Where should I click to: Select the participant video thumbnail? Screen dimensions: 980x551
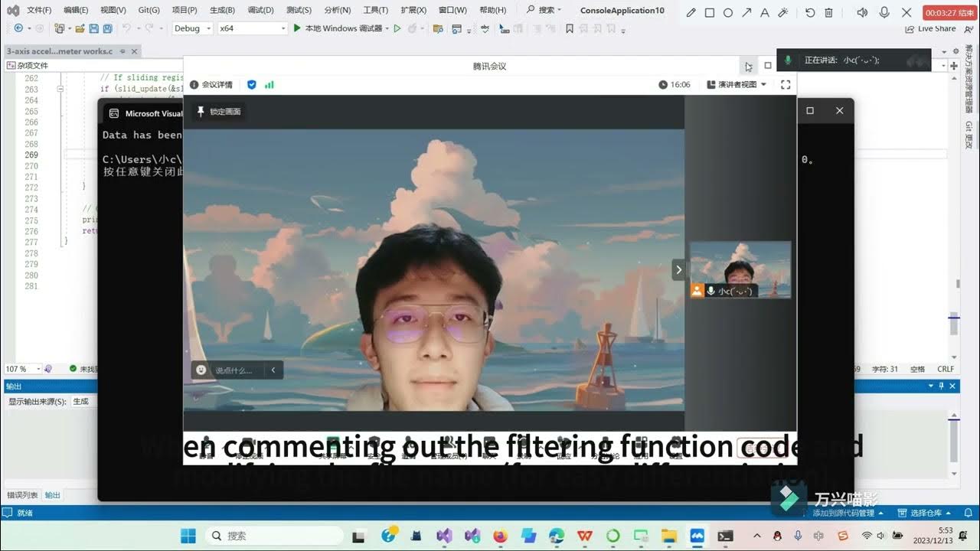(x=740, y=269)
